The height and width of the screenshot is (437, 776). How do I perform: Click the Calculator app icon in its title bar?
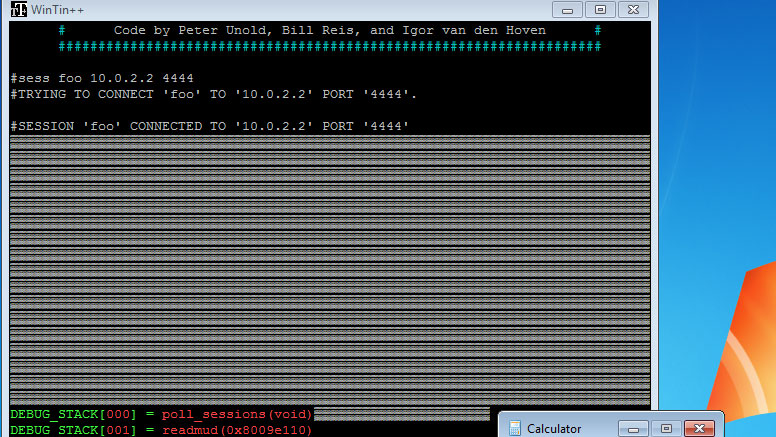[514, 428]
